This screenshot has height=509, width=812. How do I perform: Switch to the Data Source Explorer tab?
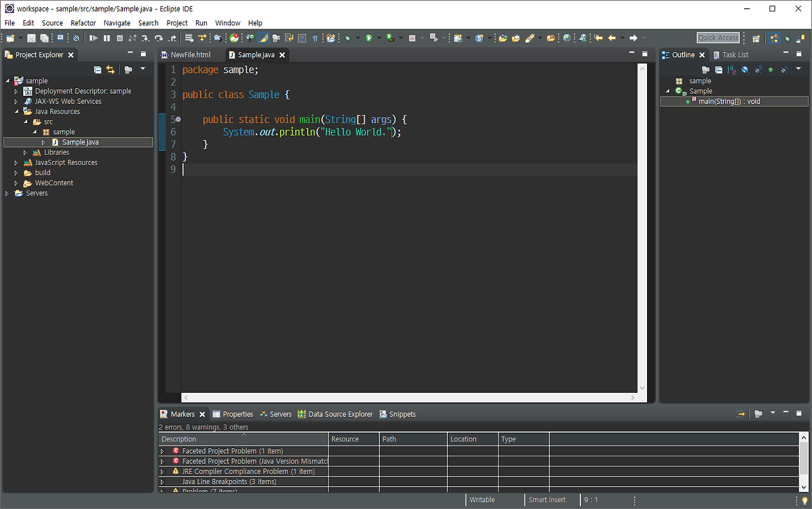coord(336,414)
